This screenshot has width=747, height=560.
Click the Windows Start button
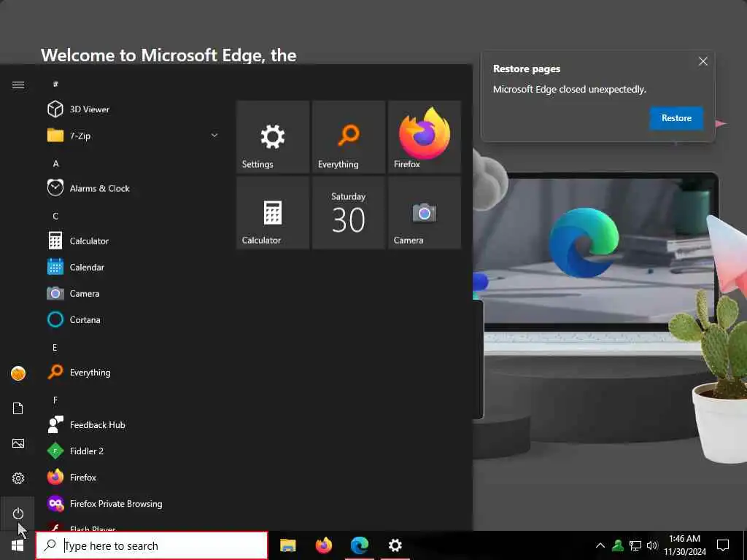(18, 545)
